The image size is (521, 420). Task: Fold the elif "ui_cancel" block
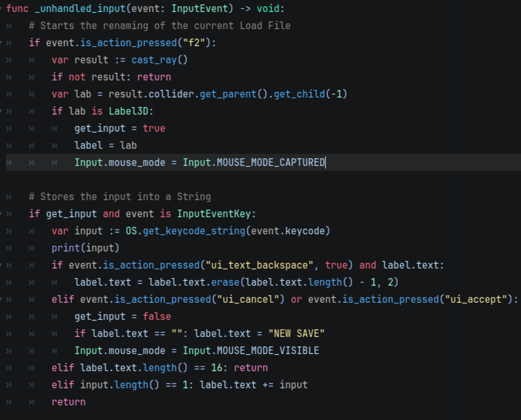pos(3,299)
